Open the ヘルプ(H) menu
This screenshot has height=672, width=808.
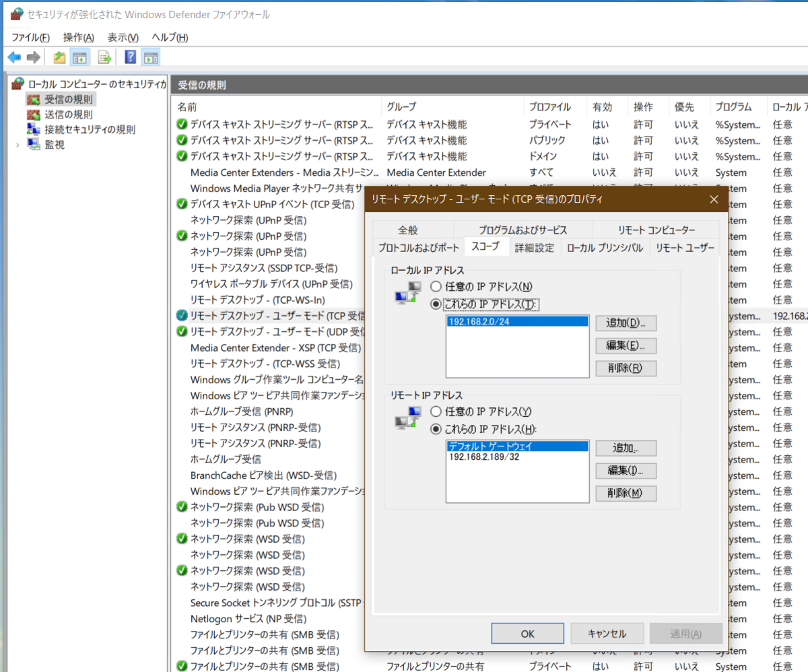point(170,37)
